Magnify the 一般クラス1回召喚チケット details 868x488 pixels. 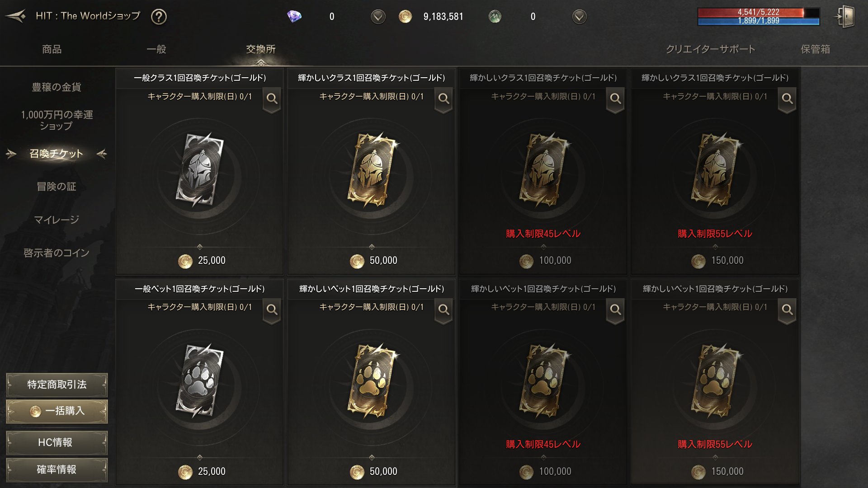[x=272, y=99]
